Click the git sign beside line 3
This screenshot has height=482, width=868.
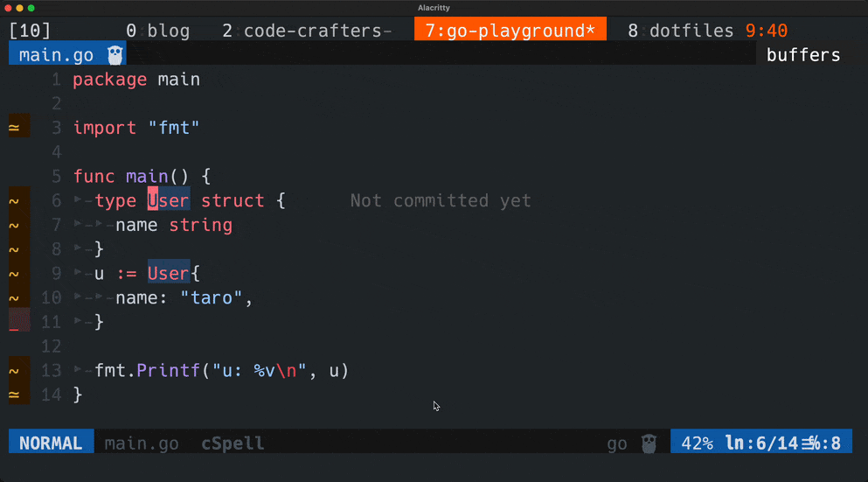pyautogui.click(x=14, y=129)
